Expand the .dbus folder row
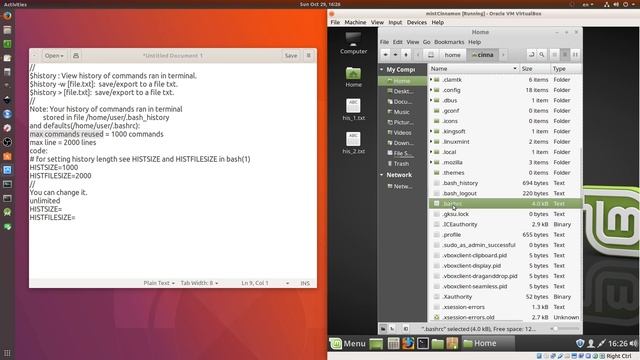The height and width of the screenshot is (360, 640). click(431, 100)
